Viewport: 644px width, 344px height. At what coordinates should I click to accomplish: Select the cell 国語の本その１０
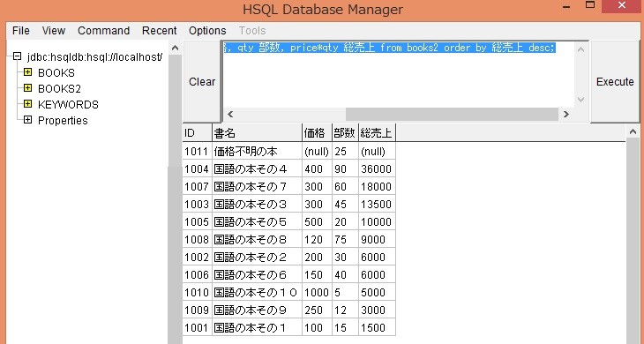pyautogui.click(x=257, y=293)
